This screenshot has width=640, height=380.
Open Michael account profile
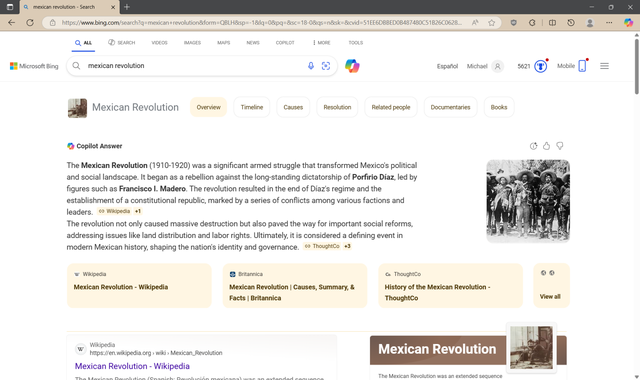485,66
